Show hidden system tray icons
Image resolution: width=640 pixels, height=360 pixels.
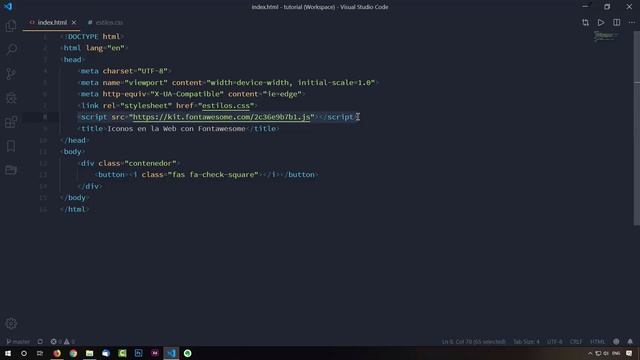coord(590,353)
